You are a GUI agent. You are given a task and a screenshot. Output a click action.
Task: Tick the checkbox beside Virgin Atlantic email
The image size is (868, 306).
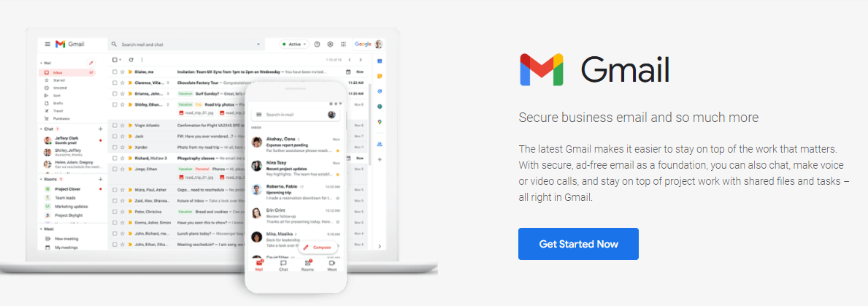click(115, 126)
